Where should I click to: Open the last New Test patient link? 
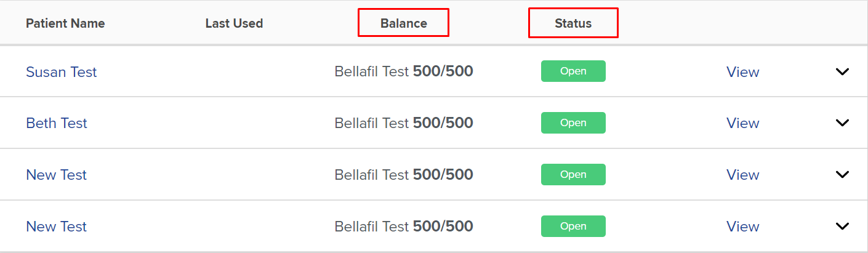[56, 227]
